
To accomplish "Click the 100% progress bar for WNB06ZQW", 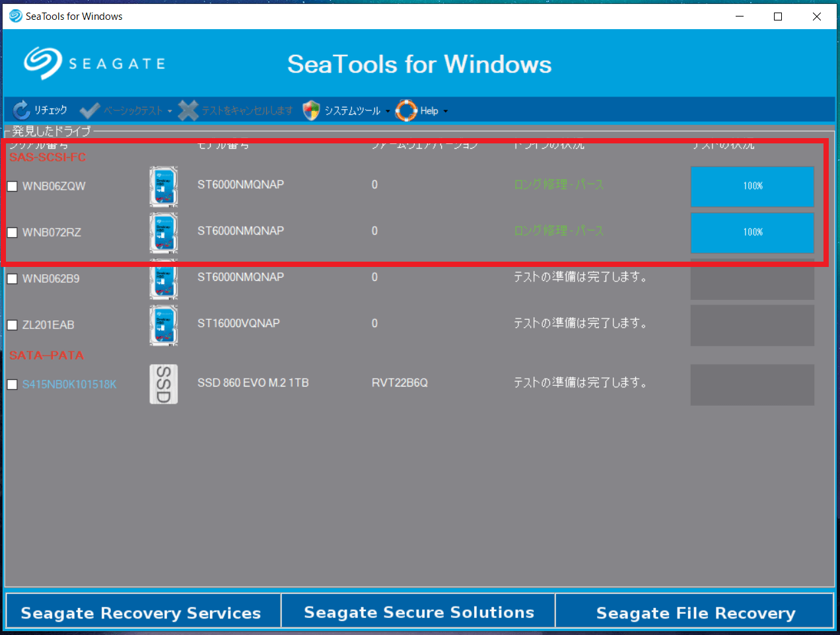I will (x=752, y=186).
